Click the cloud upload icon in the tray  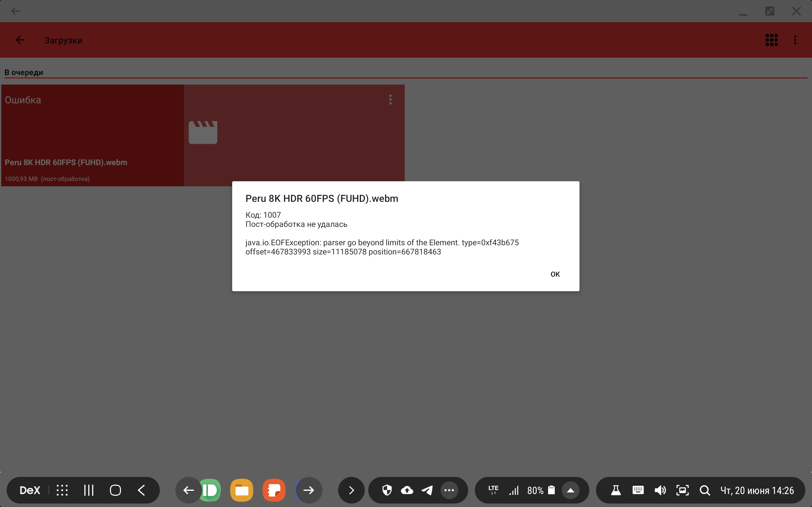click(x=406, y=490)
